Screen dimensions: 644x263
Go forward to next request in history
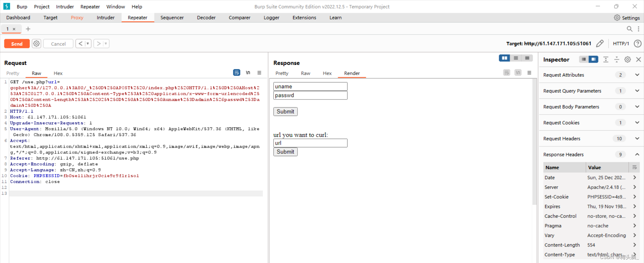point(99,44)
